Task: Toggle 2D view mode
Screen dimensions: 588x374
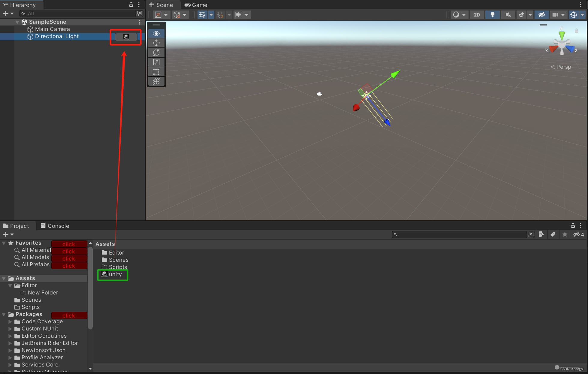Action: (x=477, y=15)
